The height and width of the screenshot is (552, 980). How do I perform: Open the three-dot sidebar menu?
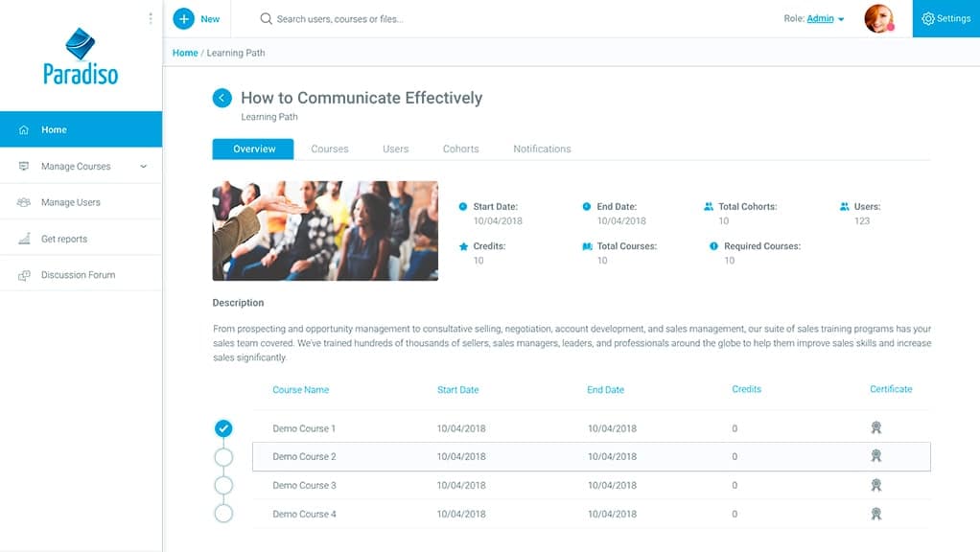click(x=151, y=18)
